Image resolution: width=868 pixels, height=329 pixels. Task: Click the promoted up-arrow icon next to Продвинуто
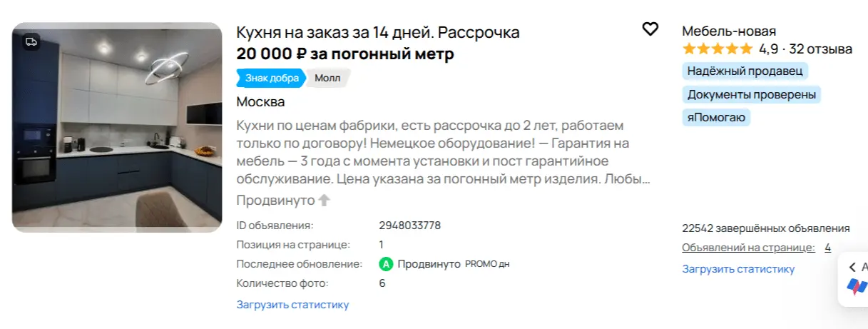pos(325,201)
